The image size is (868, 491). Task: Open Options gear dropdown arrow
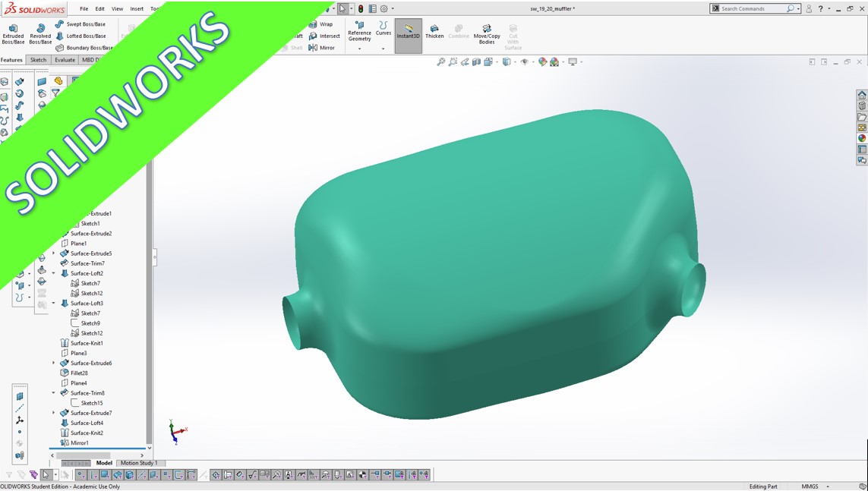click(x=393, y=9)
